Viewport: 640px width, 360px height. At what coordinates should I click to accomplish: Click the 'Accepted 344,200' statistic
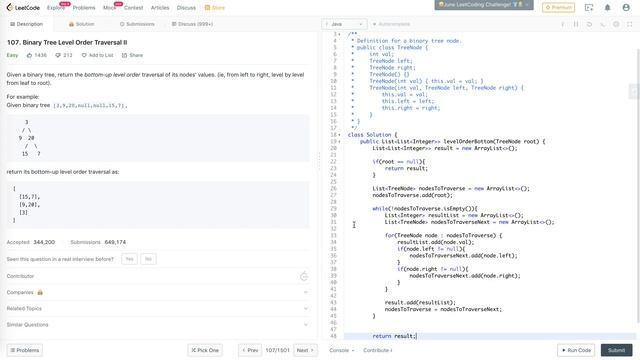(31, 242)
